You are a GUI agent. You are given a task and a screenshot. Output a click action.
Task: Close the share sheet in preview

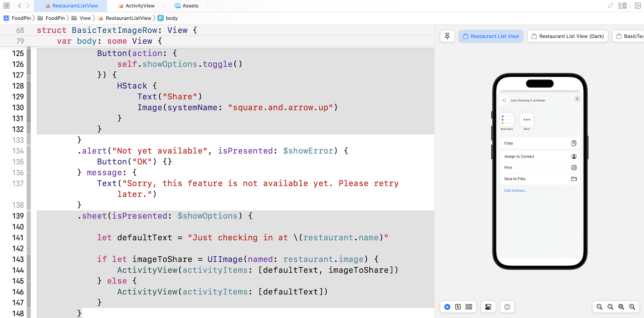[x=577, y=99]
